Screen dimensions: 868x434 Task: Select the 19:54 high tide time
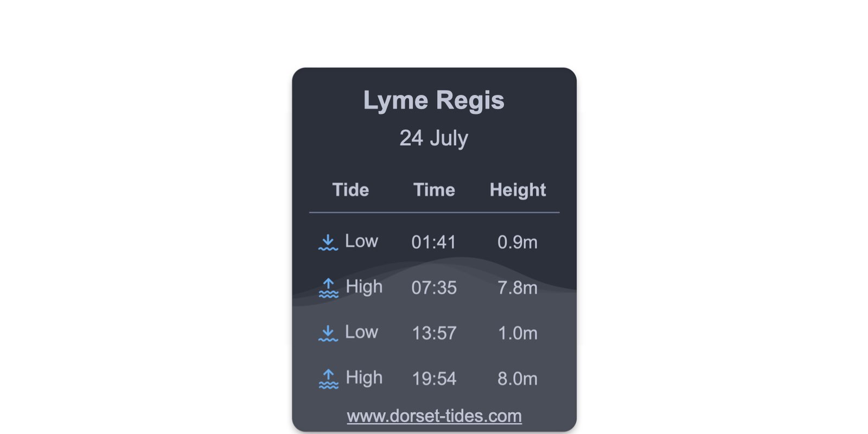point(434,379)
